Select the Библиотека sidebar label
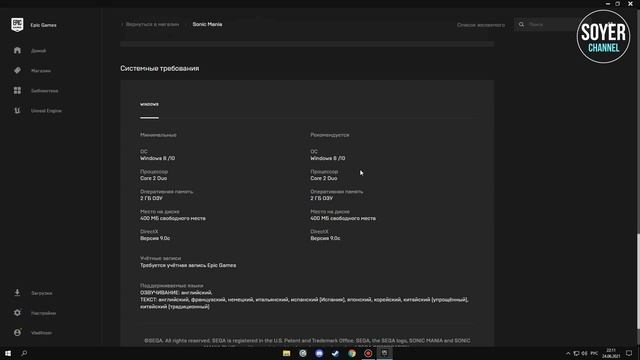 pos(44,91)
